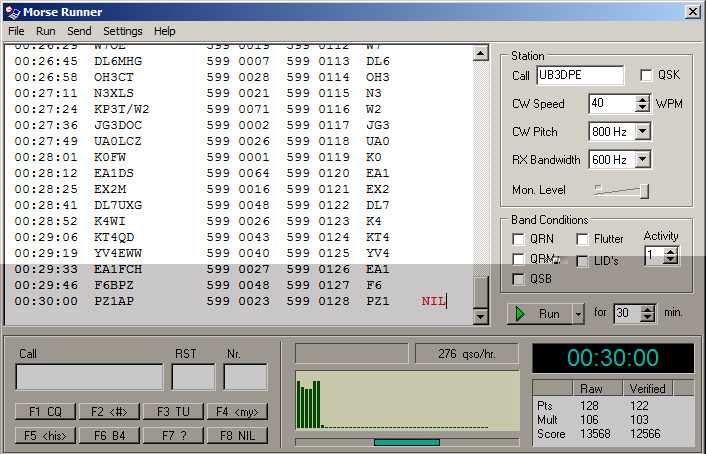Adjust the Mon. Level slider
Screen dimensions: 706x454
coord(644,190)
